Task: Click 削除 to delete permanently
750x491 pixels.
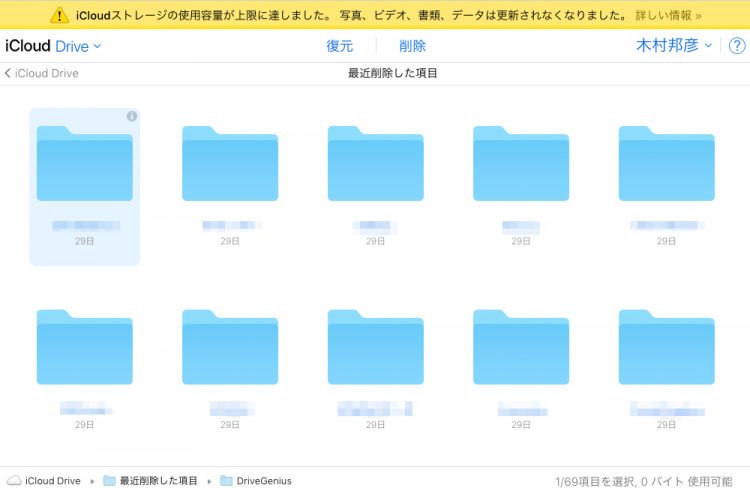Action: pyautogui.click(x=412, y=46)
